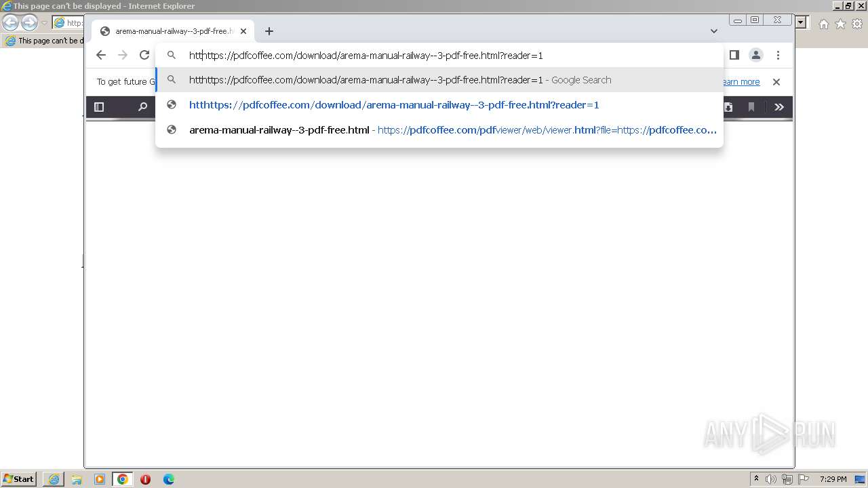Toggle the Chrome side panel
This screenshot has width=868, height=488.
(734, 56)
